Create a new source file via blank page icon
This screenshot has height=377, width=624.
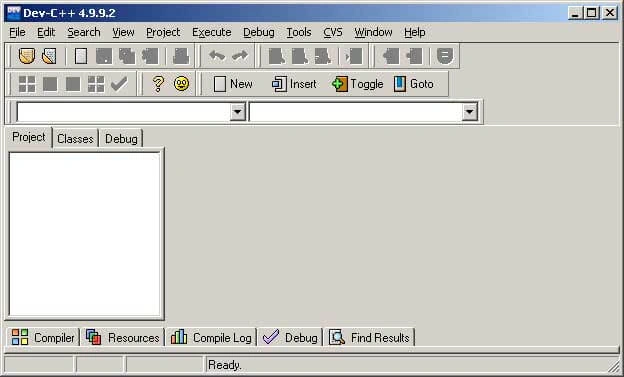[81, 56]
